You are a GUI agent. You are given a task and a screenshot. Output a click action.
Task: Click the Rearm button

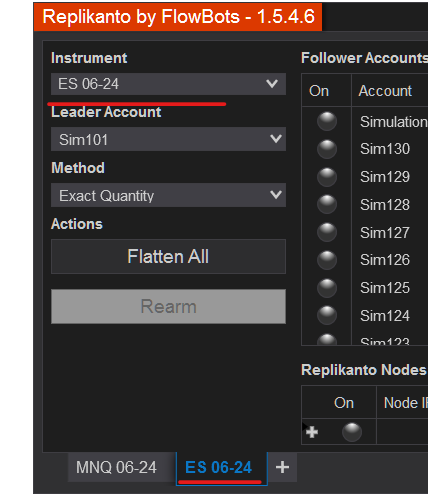[168, 306]
